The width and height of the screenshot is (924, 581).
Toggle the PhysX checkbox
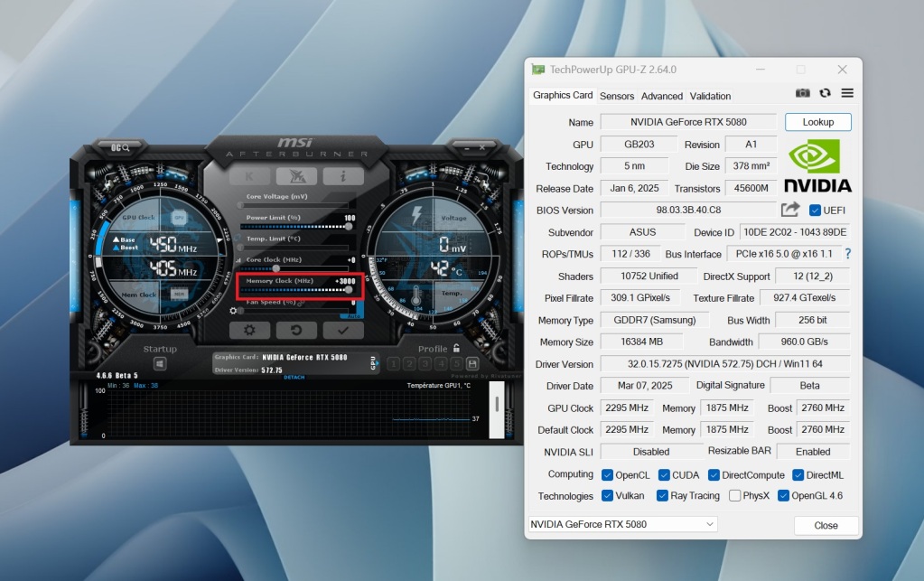pos(735,495)
